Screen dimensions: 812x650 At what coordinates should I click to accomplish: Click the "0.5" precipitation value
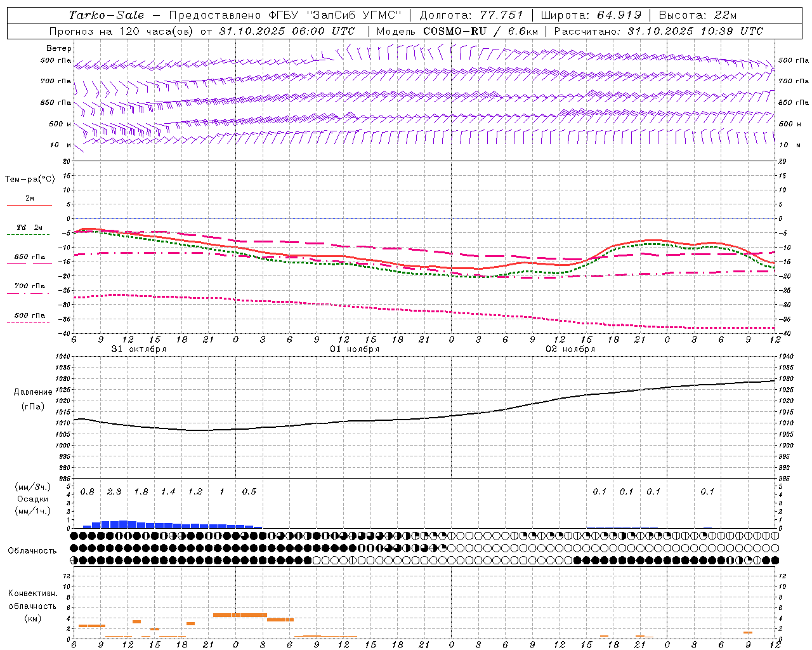pos(249,492)
